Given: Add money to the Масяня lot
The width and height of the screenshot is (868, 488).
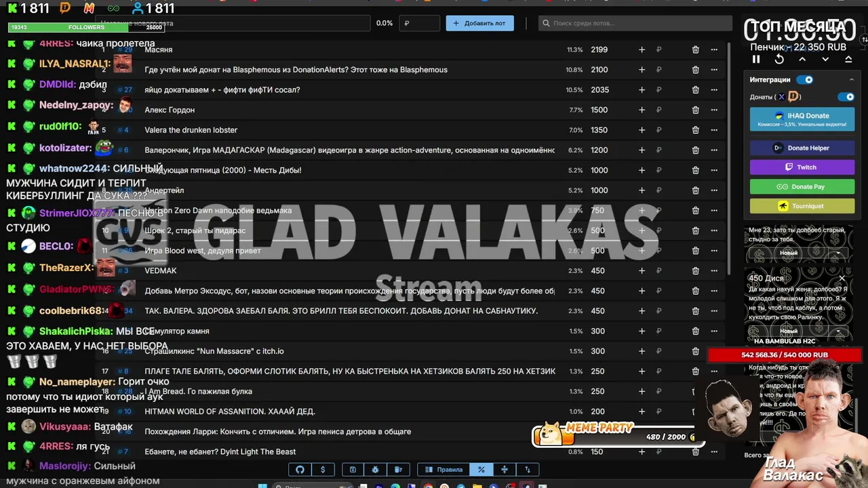Looking at the screenshot, I should coord(642,49).
